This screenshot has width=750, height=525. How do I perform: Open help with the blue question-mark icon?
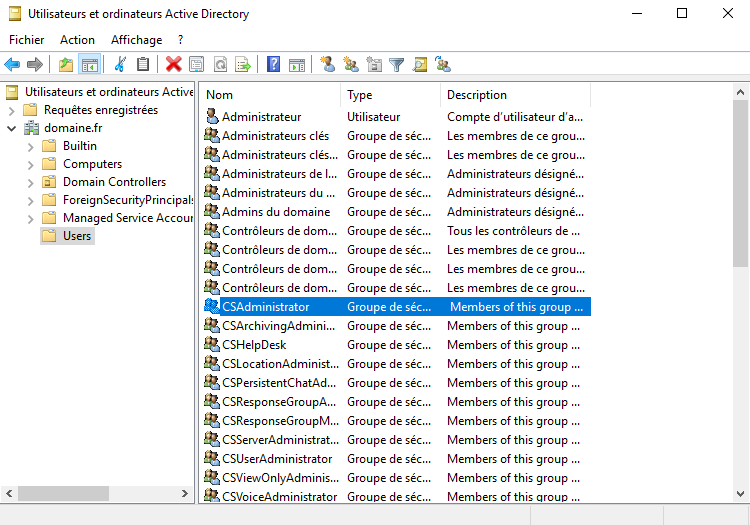click(x=274, y=64)
